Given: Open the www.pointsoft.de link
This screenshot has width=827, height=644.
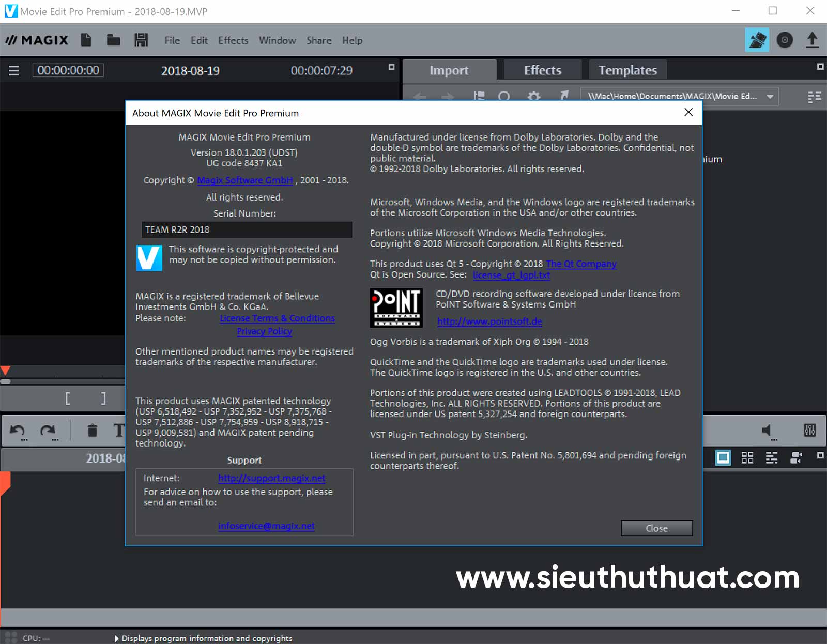Looking at the screenshot, I should 489,321.
